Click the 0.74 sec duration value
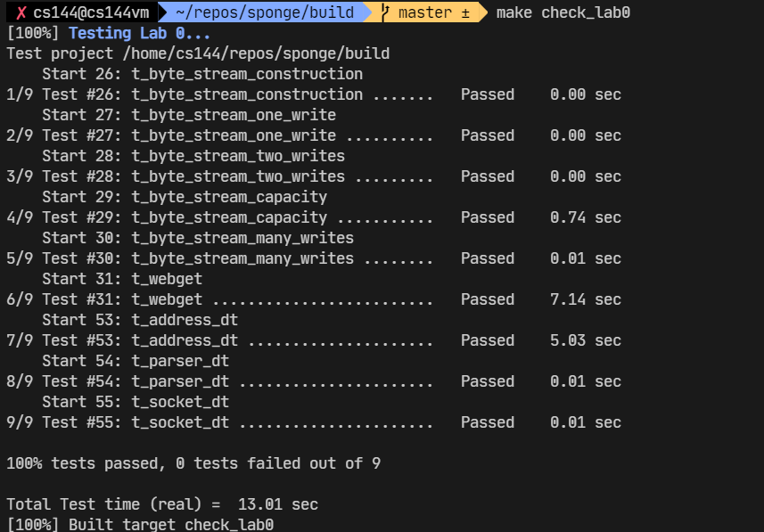The width and height of the screenshot is (764, 532). point(585,217)
